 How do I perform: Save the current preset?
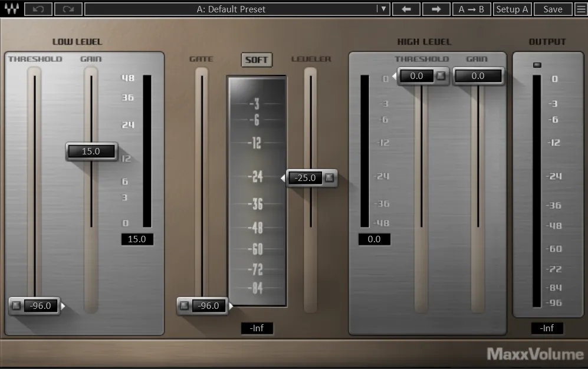552,9
